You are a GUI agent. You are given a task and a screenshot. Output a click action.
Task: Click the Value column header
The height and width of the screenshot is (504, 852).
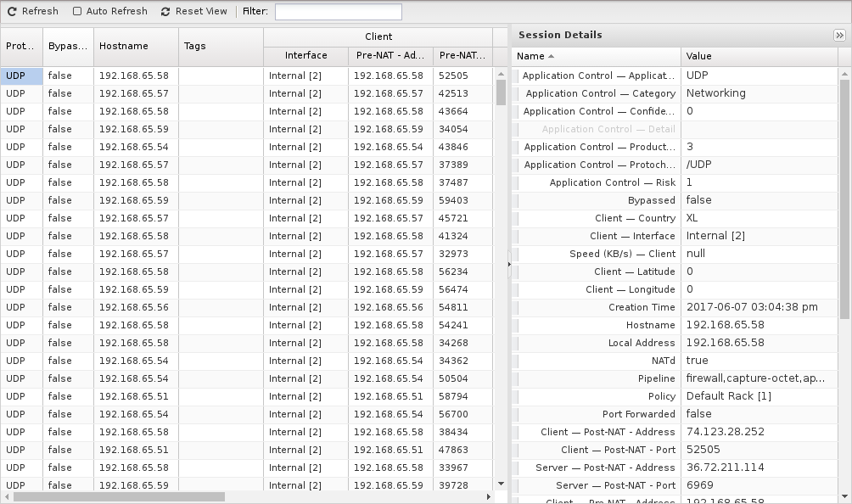(x=758, y=56)
